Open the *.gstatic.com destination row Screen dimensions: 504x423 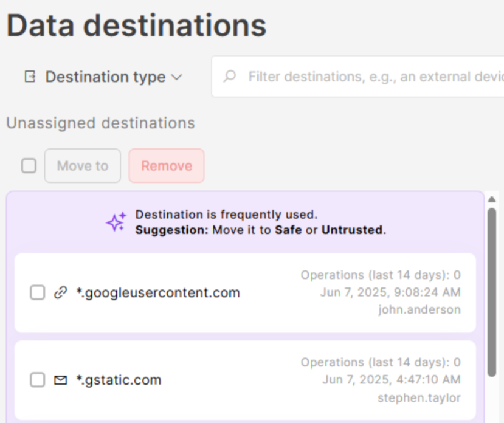119,380
